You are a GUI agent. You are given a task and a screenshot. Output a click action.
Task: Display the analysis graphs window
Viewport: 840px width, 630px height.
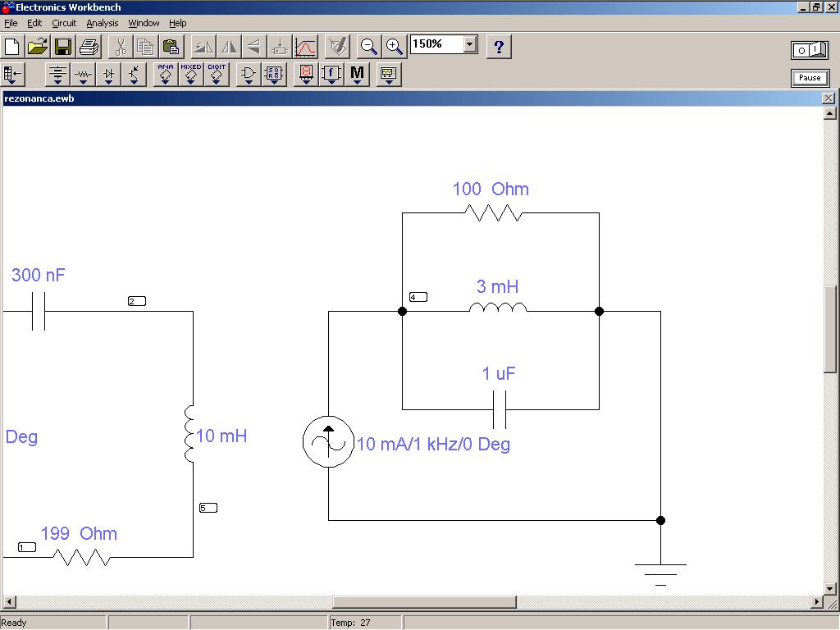pyautogui.click(x=305, y=47)
